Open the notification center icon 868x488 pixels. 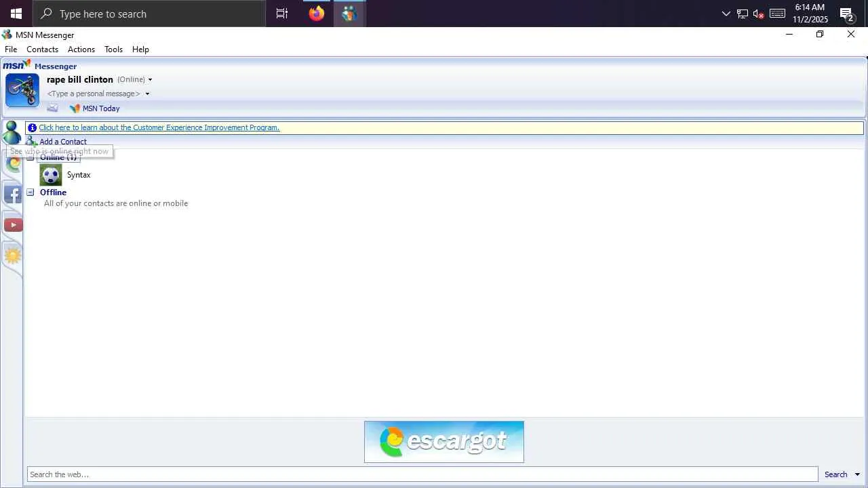tap(847, 14)
